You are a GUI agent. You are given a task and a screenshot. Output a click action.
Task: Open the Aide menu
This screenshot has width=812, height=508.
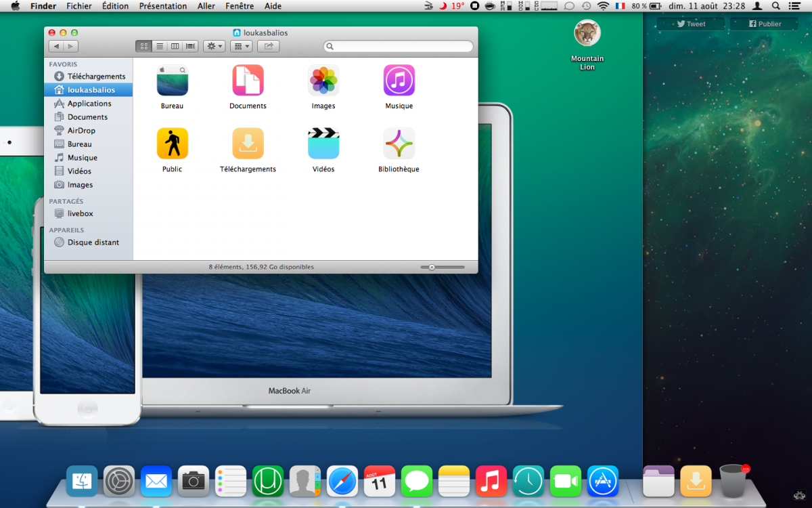[x=273, y=6]
